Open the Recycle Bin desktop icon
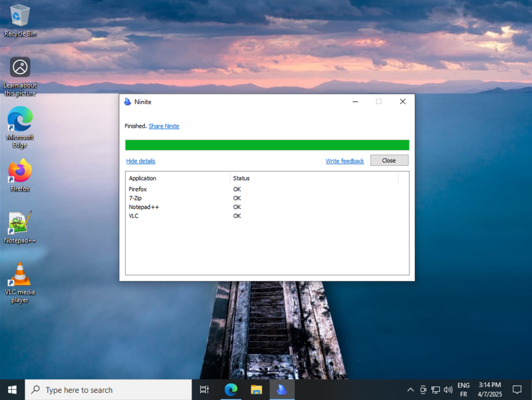The image size is (532, 400). 20,16
